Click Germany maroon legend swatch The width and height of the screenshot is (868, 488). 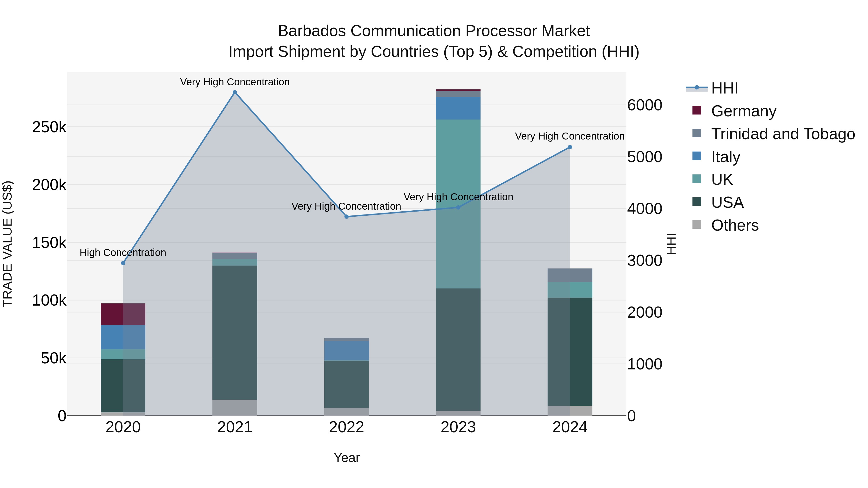coord(697,110)
